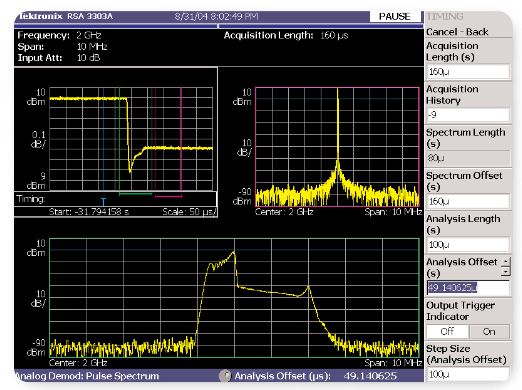Image resolution: width=522 pixels, height=390 pixels.
Task: Click the Tektronix RSA 3303A title
Action: (x=66, y=16)
